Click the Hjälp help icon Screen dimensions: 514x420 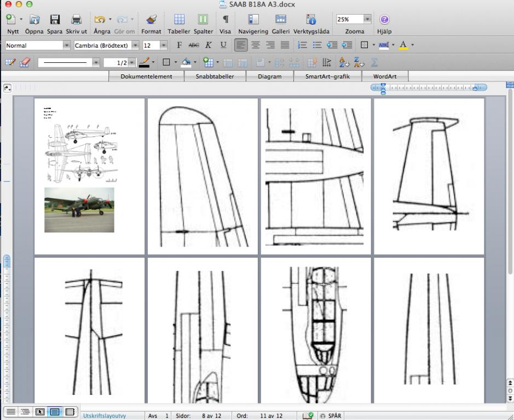[384, 20]
